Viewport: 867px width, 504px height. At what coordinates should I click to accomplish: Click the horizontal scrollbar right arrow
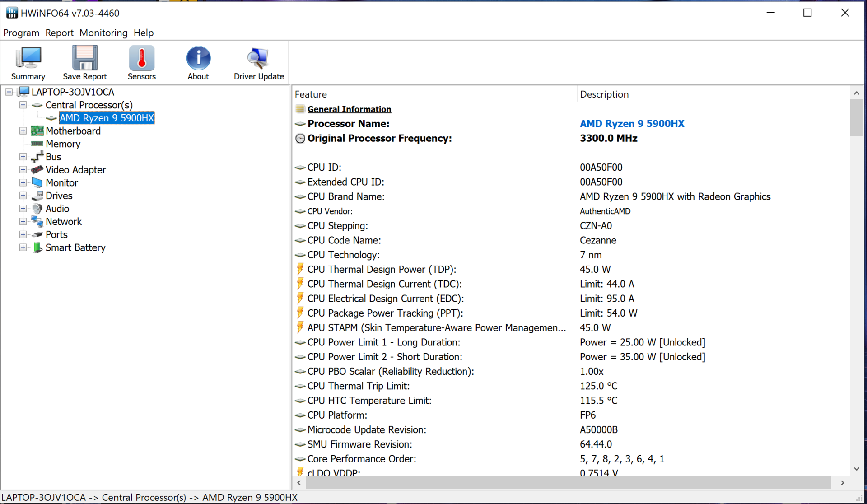click(x=842, y=483)
